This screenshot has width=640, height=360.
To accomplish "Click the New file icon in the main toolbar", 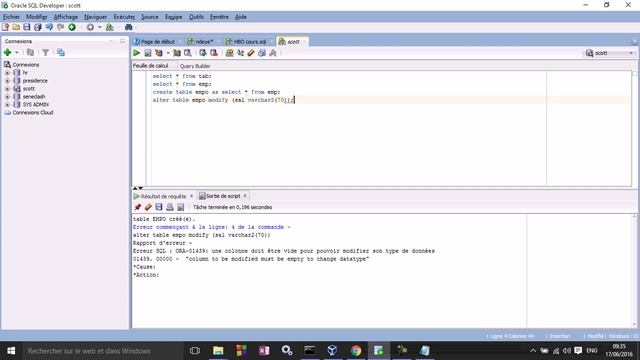I will [x=5, y=27].
